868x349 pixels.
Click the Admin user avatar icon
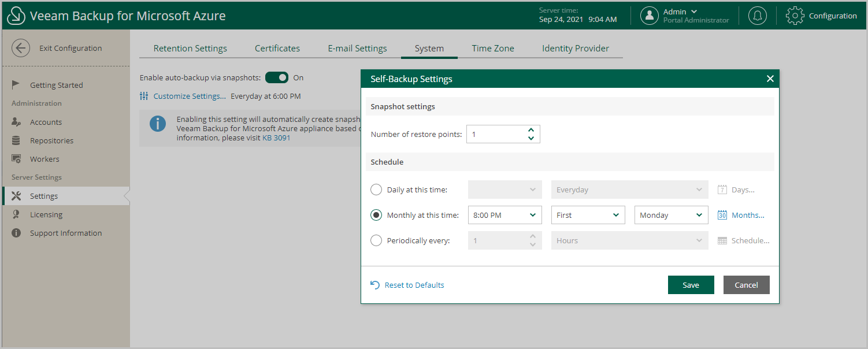coord(650,16)
